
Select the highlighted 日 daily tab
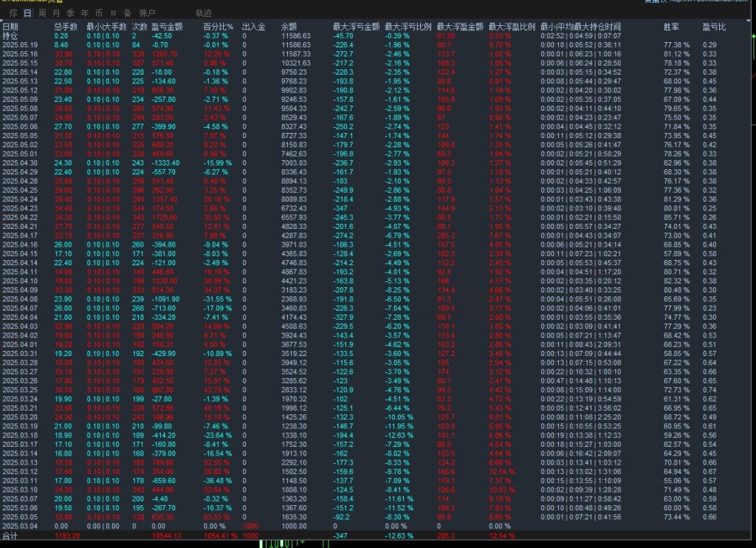click(x=26, y=13)
